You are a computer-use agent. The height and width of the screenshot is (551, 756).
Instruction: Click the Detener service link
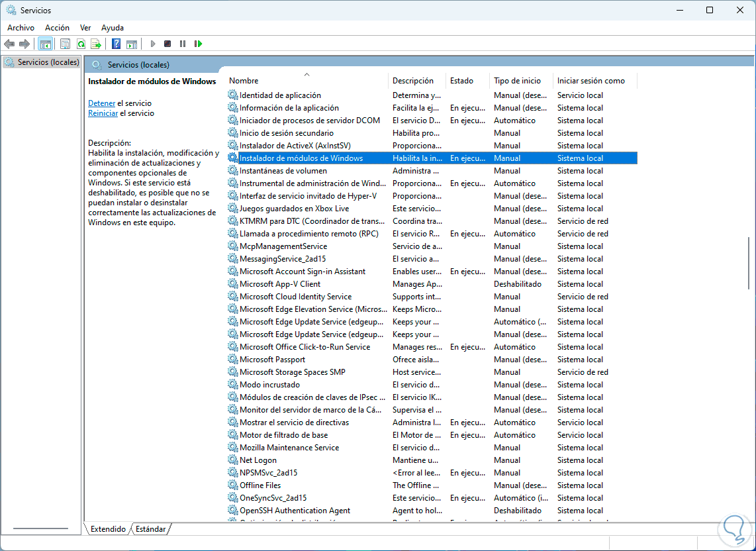(x=101, y=103)
